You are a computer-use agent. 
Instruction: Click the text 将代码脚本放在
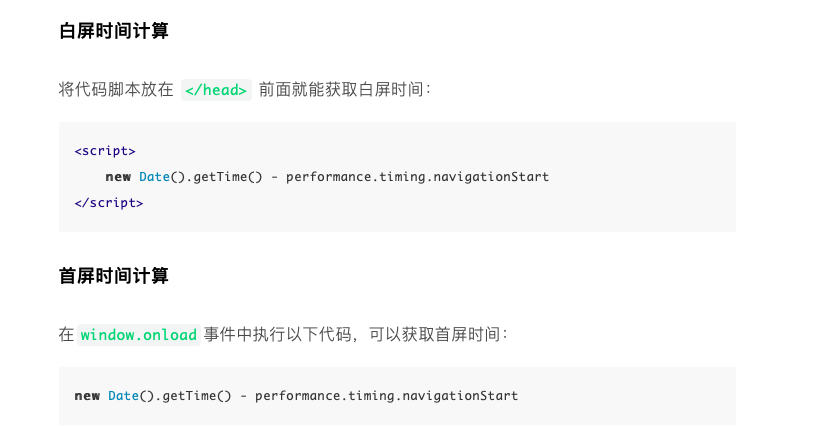(116, 89)
